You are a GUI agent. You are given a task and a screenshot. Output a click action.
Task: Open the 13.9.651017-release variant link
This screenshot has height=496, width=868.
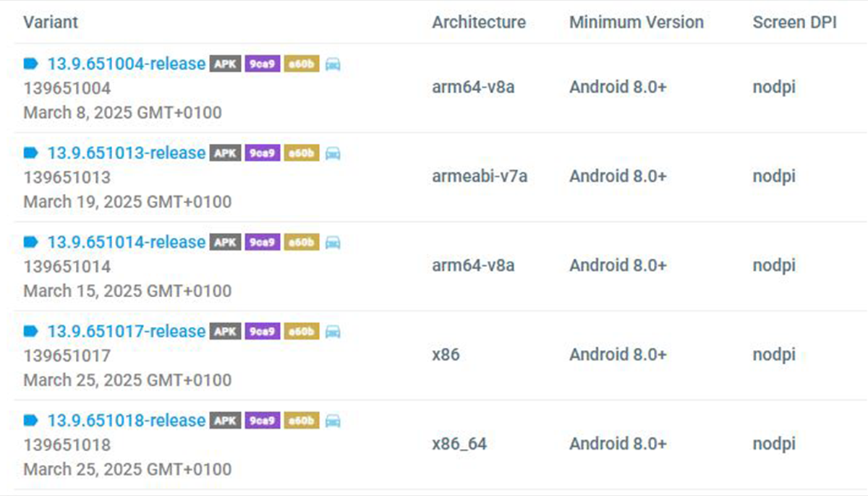coord(127,331)
